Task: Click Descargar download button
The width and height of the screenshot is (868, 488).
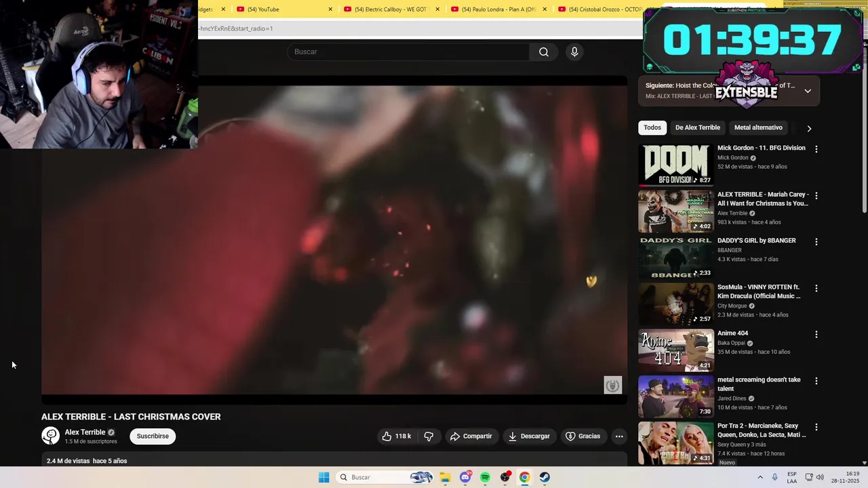Action: coord(529,436)
